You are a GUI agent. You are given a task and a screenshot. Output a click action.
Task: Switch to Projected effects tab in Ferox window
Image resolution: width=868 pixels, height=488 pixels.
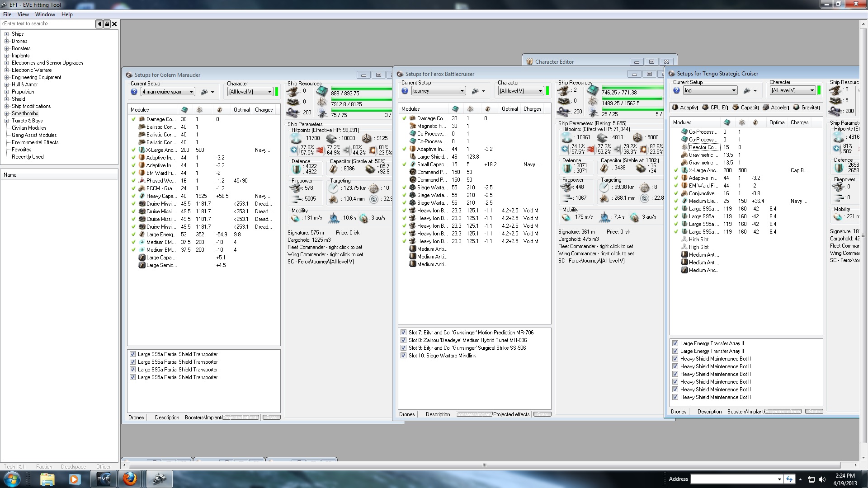coord(511,414)
